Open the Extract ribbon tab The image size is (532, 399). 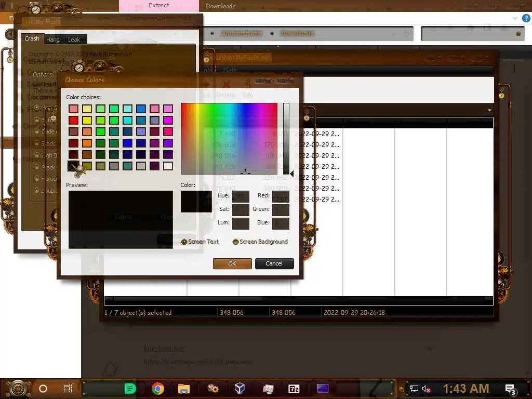[x=159, y=5]
